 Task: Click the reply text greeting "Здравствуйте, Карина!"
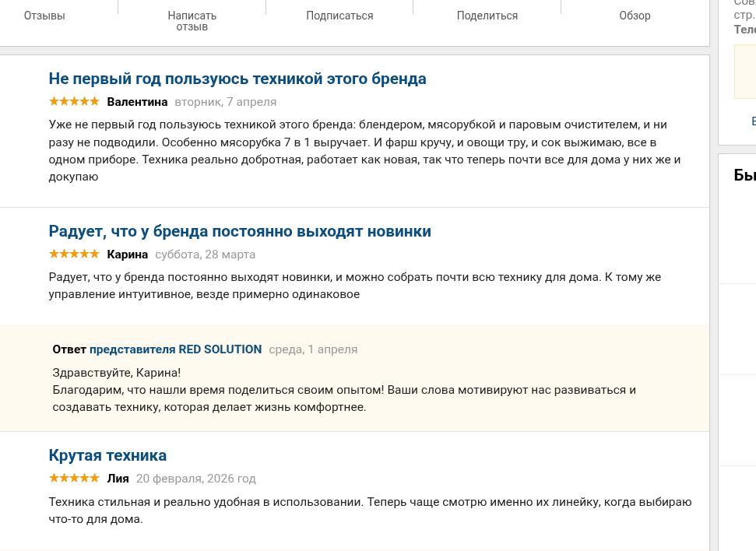pos(117,373)
